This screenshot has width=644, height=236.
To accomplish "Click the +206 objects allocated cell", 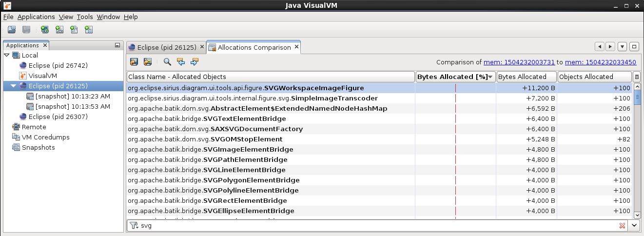I will tap(595, 108).
